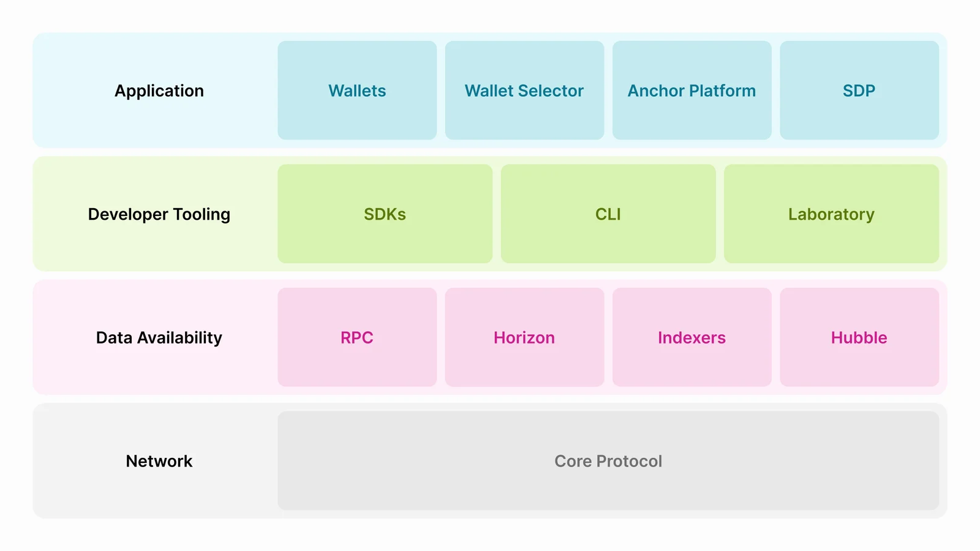Click the RPC box
This screenshot has width=980, height=551.
pos(357,337)
